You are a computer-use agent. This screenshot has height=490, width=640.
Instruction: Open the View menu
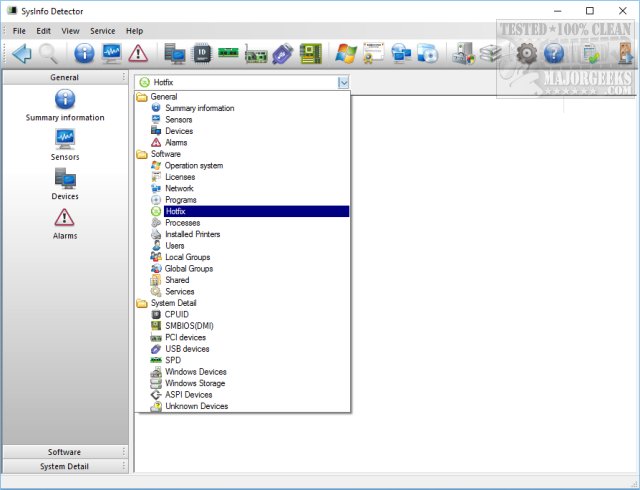70,31
